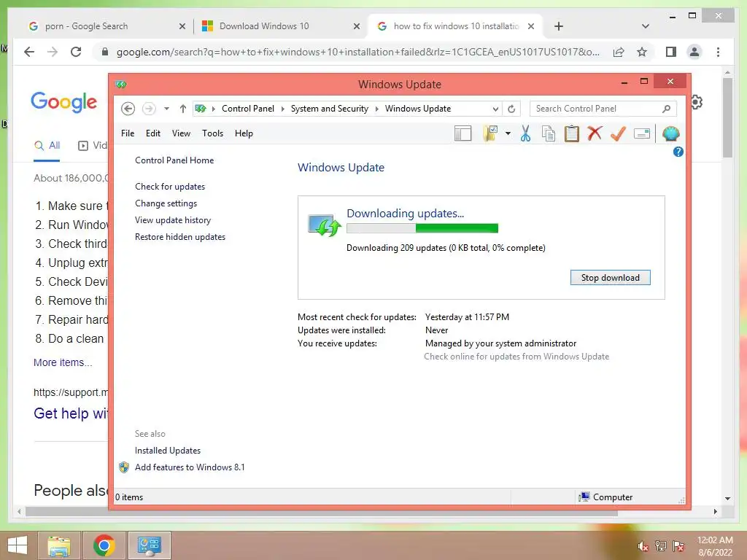This screenshot has width=747, height=560.
Task: Click Add features to Windows 8.1
Action: click(190, 467)
